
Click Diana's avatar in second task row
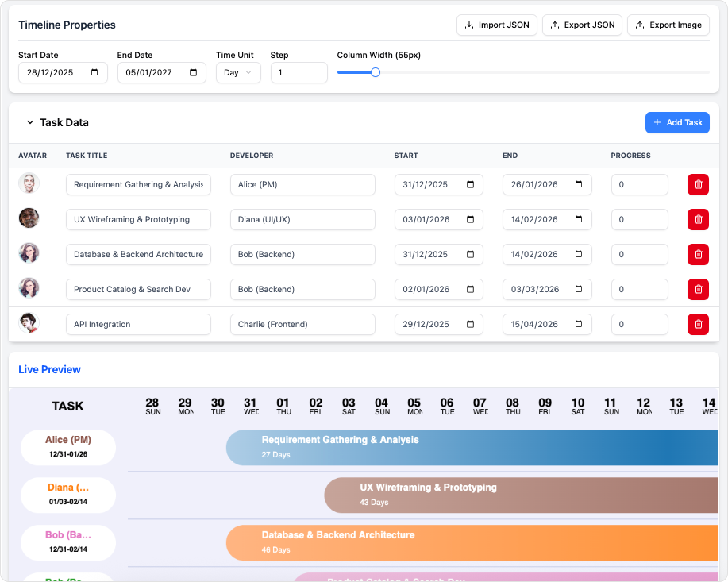click(29, 218)
